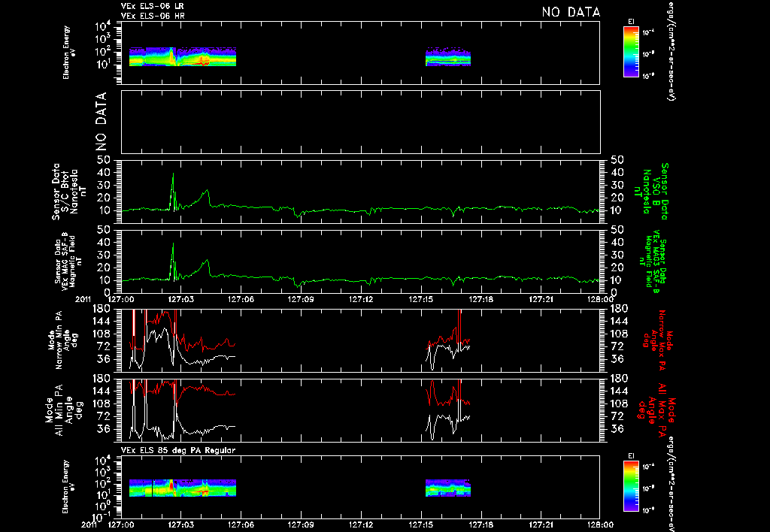Click the "127:18" tick under the MAG SAF-B panel

pos(480,299)
